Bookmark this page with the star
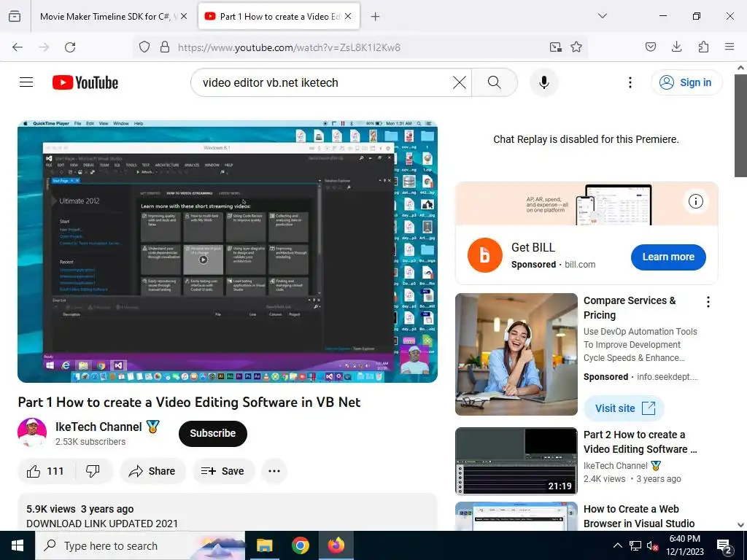Image resolution: width=747 pixels, height=560 pixels. coord(576,47)
